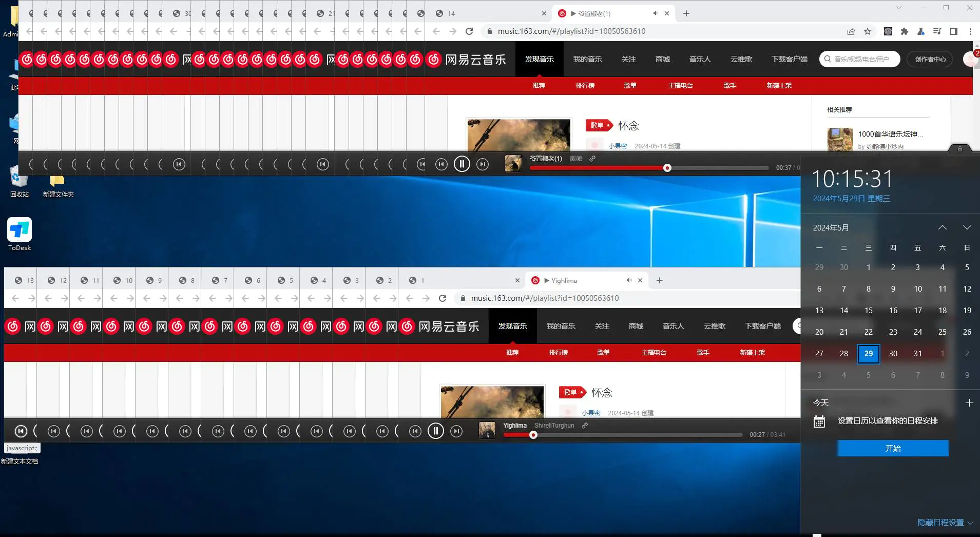Click the 开始 button in the calendar pane
This screenshot has height=537, width=980.
pos(892,448)
